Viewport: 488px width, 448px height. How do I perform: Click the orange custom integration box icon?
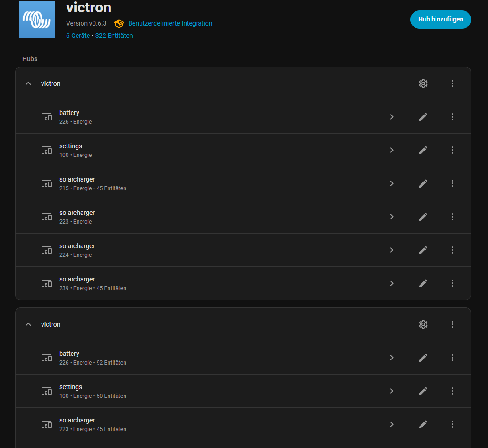click(119, 24)
